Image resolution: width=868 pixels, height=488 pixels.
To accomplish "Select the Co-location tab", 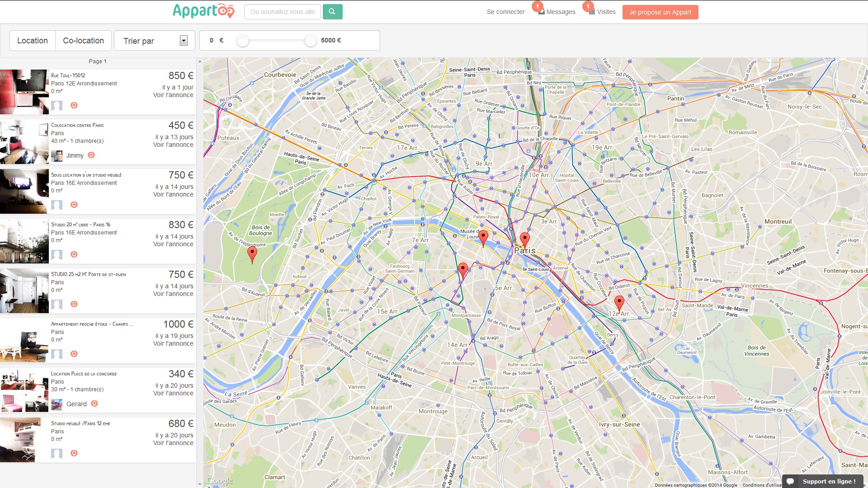I will [84, 41].
